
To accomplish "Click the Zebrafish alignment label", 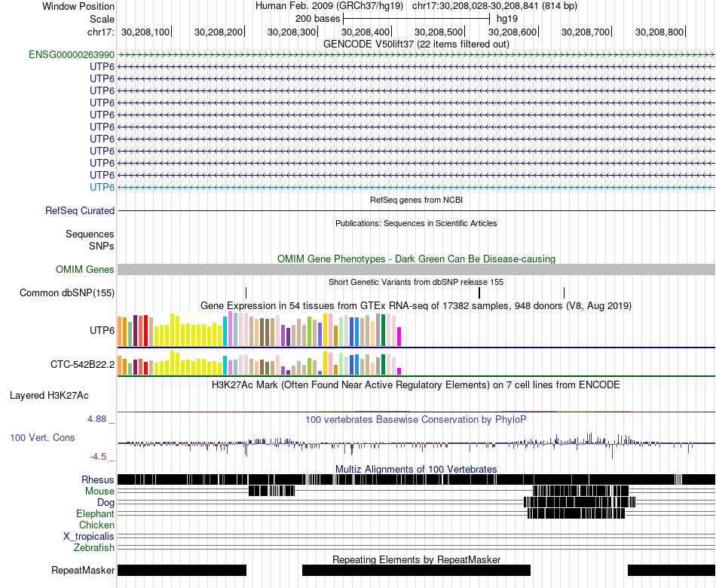I will [x=94, y=547].
